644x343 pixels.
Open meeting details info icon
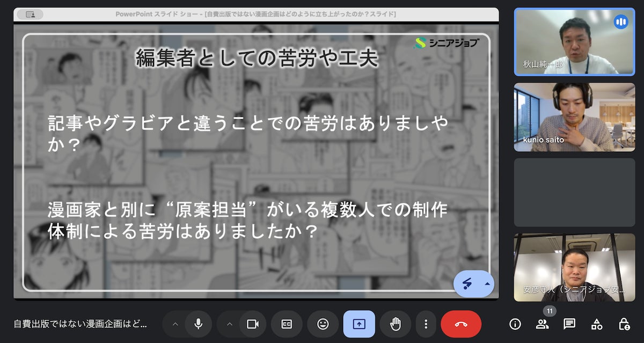coord(515,324)
